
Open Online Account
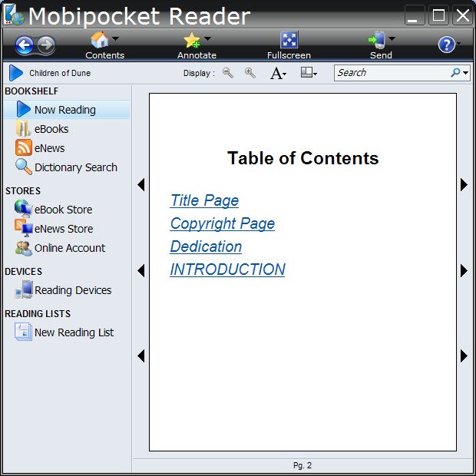tap(60, 248)
